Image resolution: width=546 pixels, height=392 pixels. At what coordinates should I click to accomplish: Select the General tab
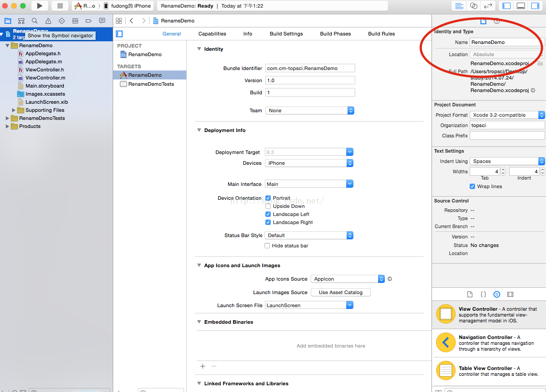coord(172,34)
